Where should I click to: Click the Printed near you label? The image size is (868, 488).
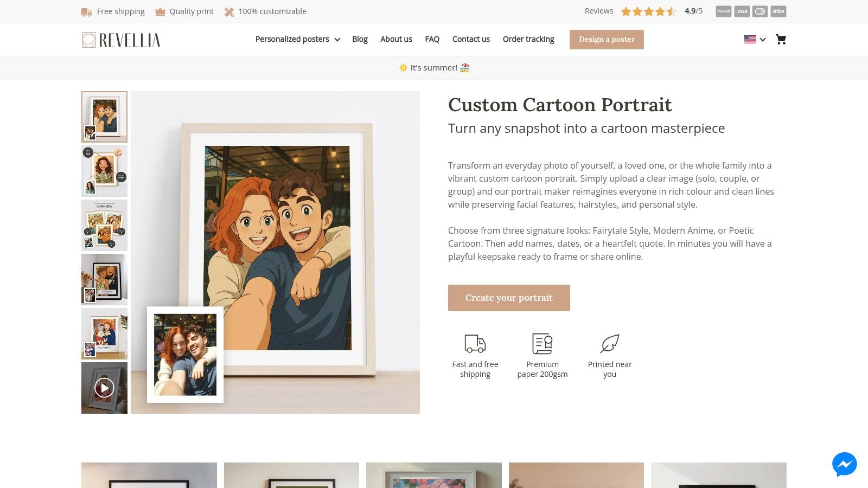point(610,369)
